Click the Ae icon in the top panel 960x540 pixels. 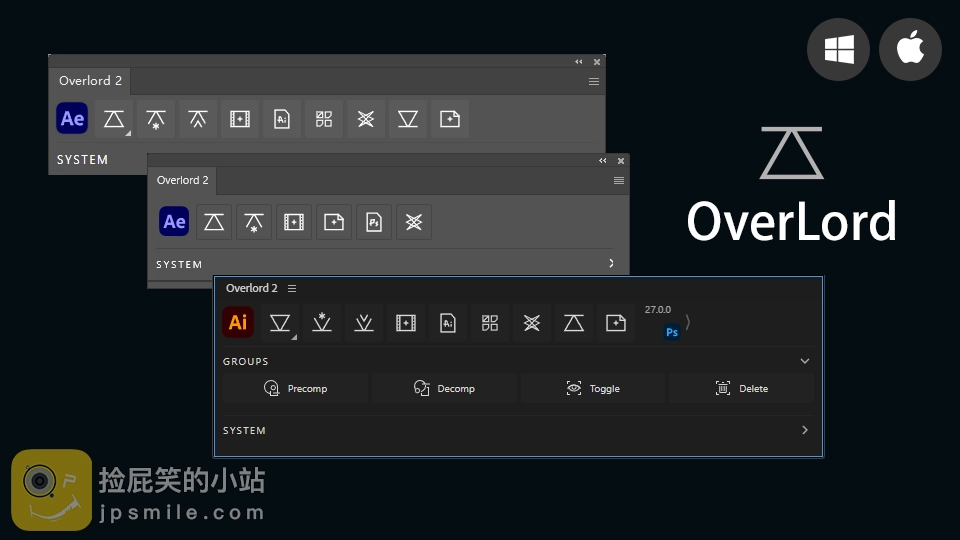tap(73, 119)
